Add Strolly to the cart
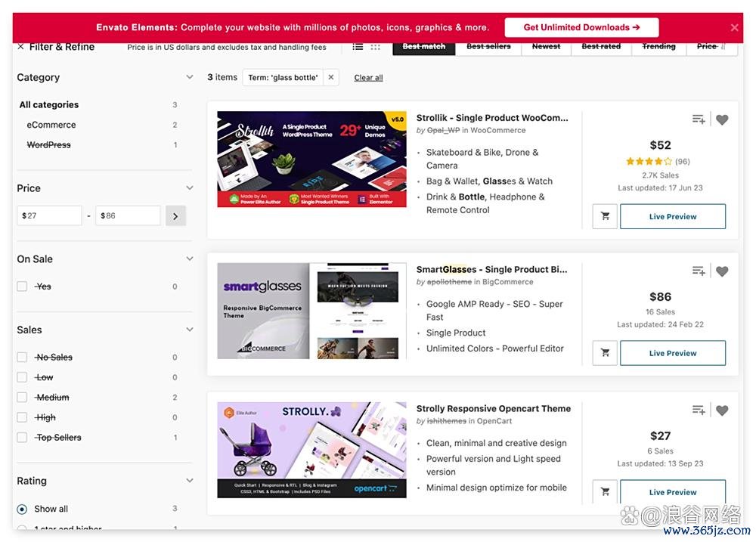Viewport: 756px width, 542px height. coord(605,492)
